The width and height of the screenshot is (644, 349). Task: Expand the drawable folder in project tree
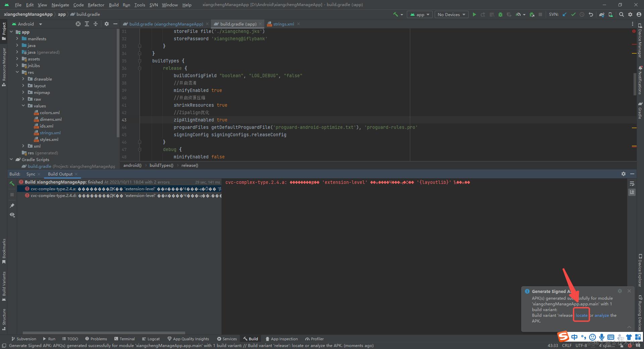coord(23,79)
